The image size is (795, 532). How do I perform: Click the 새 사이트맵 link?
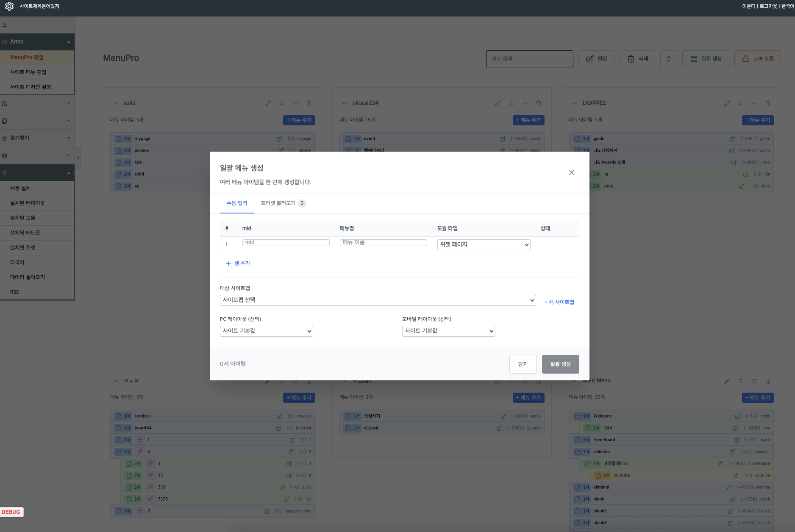click(559, 302)
